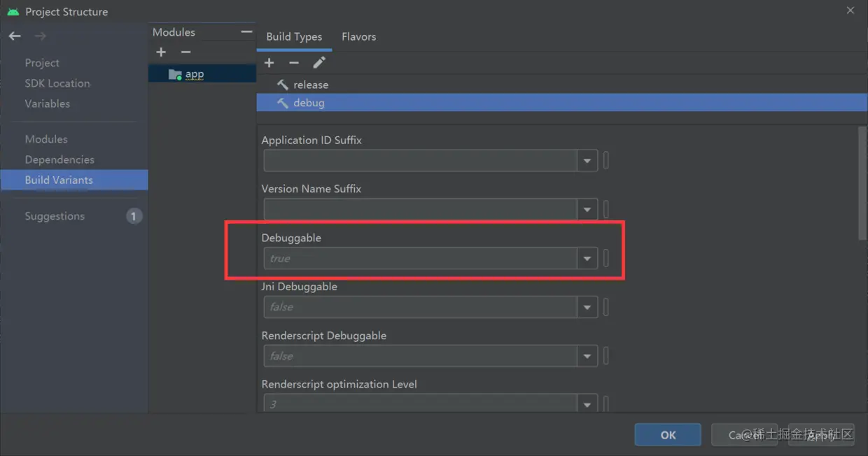Click variable binding marker beside Jni Debuggable
The image size is (868, 456).
tap(606, 307)
